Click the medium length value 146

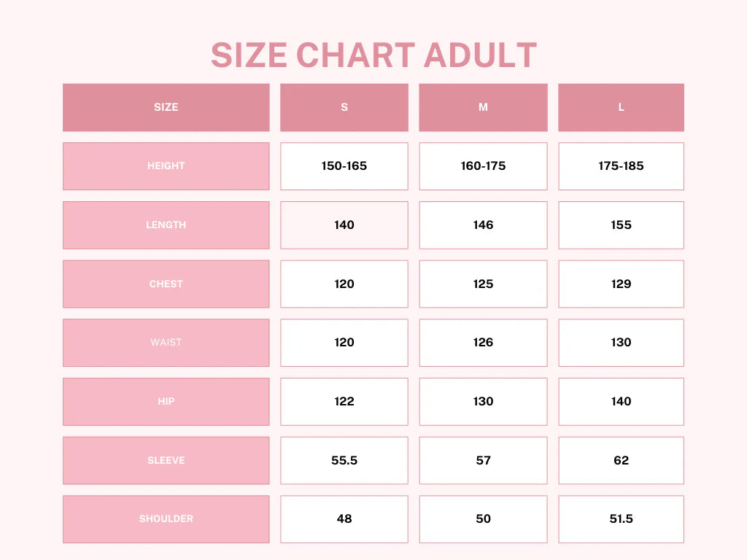click(483, 225)
